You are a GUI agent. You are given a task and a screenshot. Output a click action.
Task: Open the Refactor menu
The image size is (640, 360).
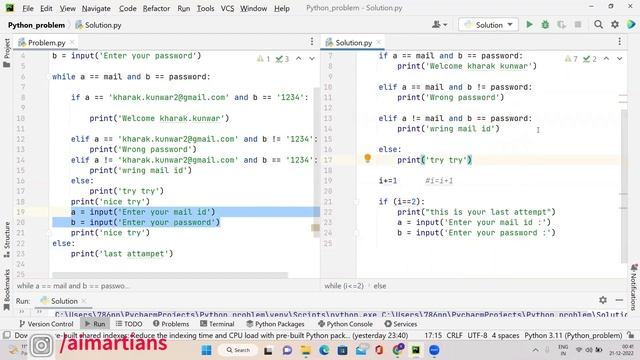pyautogui.click(x=156, y=8)
